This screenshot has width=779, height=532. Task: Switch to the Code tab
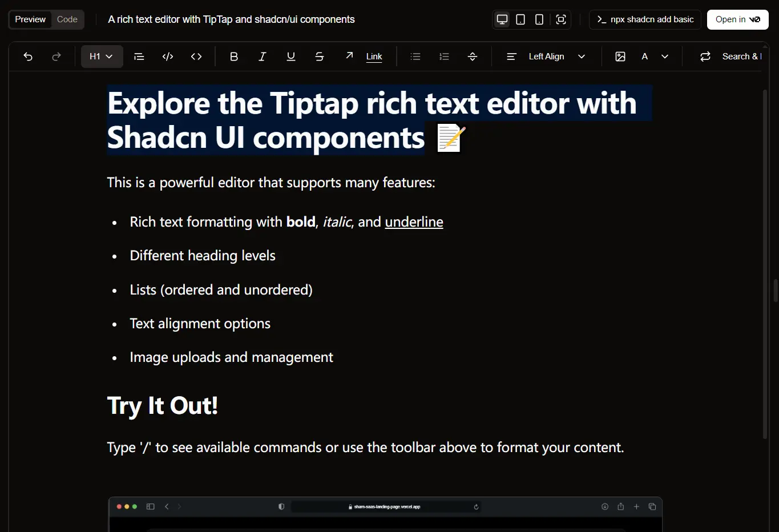(67, 19)
